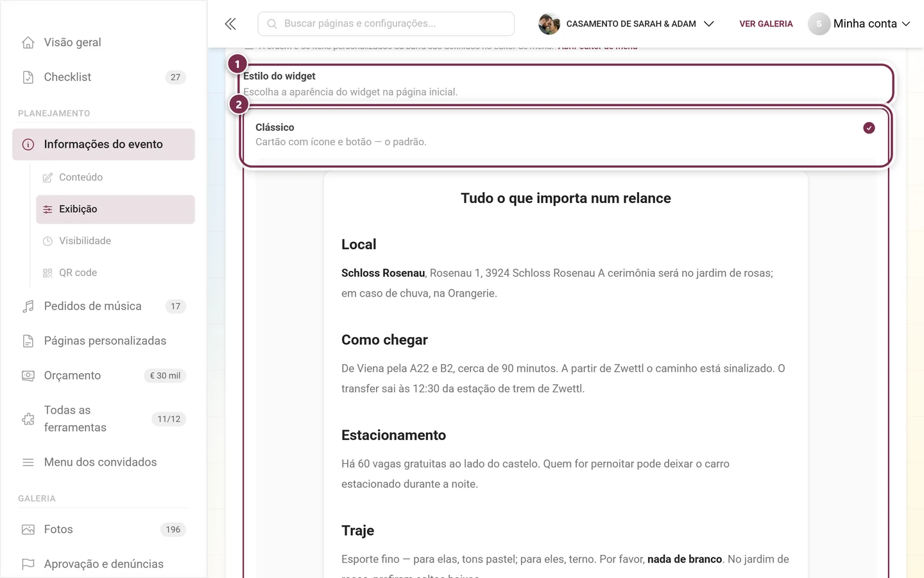This screenshot has height=578, width=924.
Task: Open Menu dos convidados
Action: point(103,462)
